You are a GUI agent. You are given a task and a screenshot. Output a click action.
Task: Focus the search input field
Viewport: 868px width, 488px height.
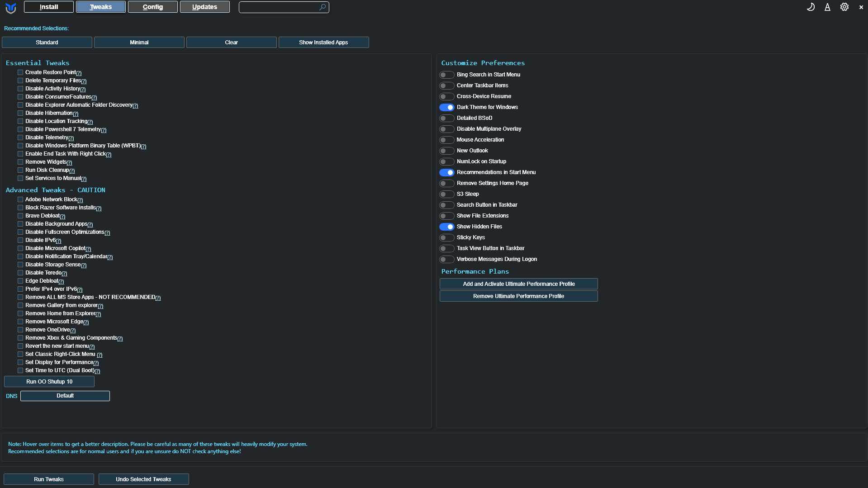[x=284, y=7]
